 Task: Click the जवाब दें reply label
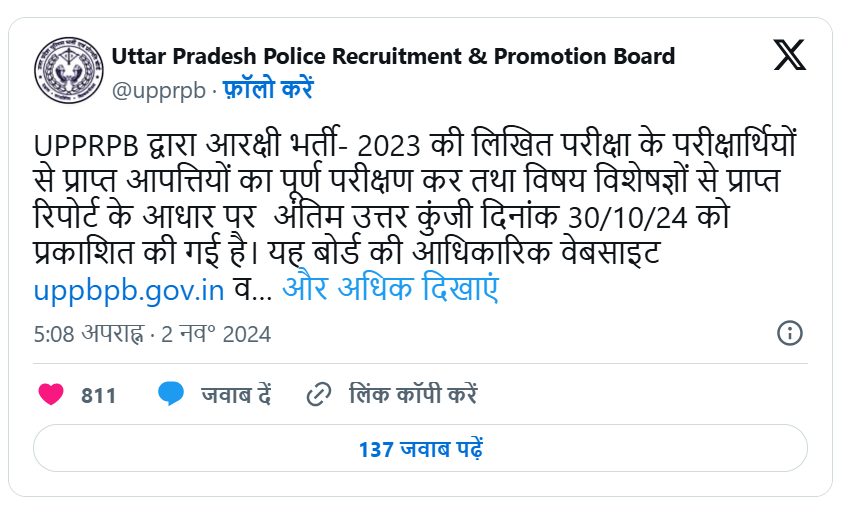[x=236, y=394]
